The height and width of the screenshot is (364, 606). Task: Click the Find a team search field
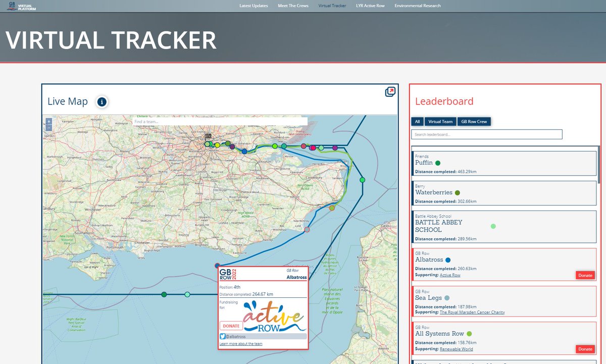220,122
